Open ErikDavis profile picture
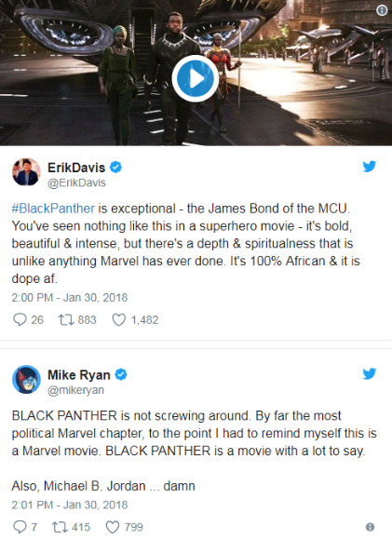Screen dimensions: 392x540 click(x=26, y=172)
